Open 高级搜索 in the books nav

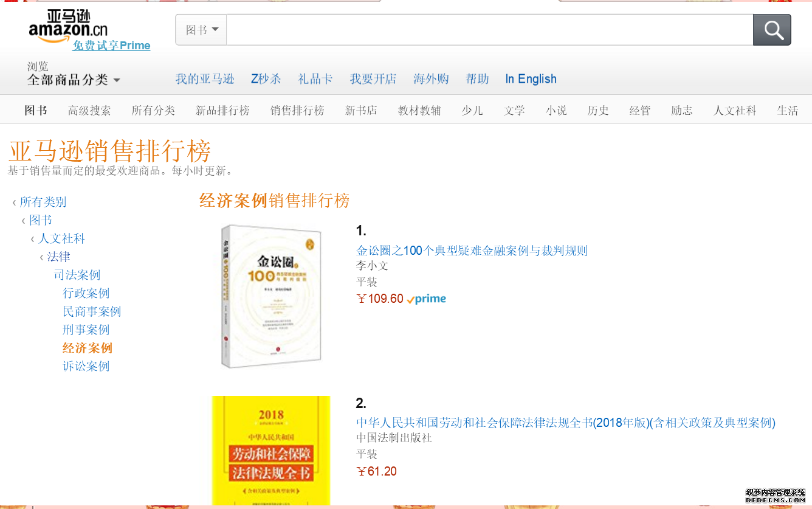coord(89,110)
